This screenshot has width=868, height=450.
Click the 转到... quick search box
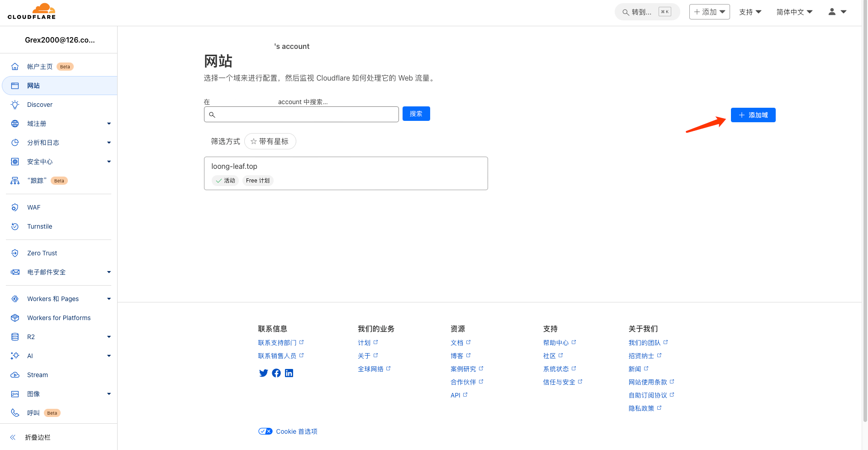[647, 12]
